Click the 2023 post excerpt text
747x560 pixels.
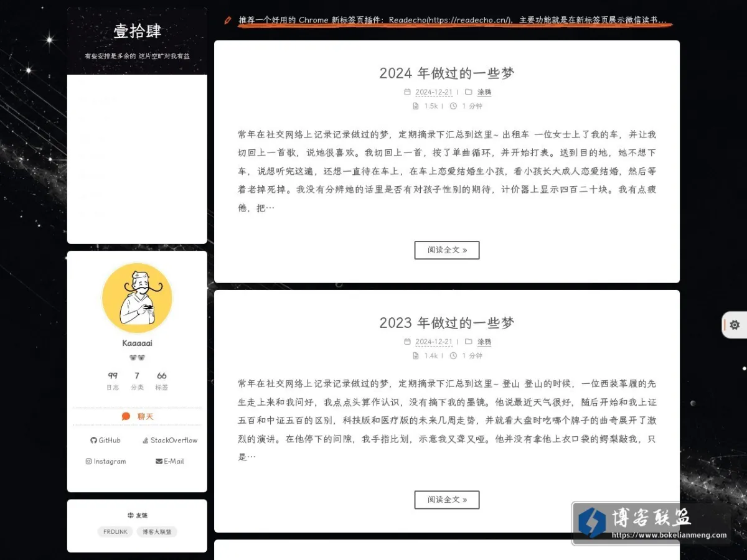point(447,421)
